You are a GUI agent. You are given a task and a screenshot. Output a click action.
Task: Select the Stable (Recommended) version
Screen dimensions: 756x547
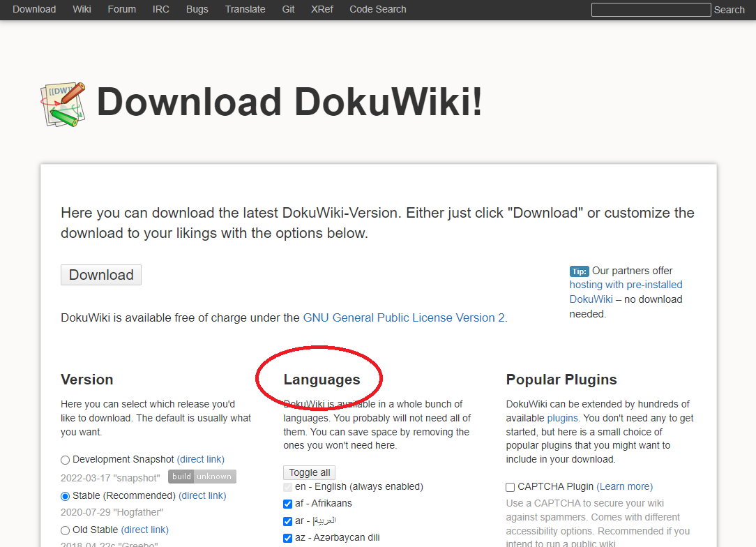[65, 495]
